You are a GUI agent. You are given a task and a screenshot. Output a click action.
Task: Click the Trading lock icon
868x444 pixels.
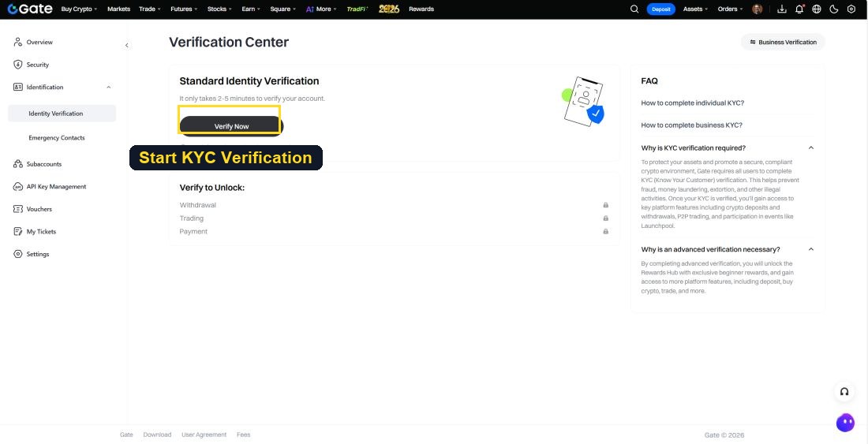click(x=605, y=218)
